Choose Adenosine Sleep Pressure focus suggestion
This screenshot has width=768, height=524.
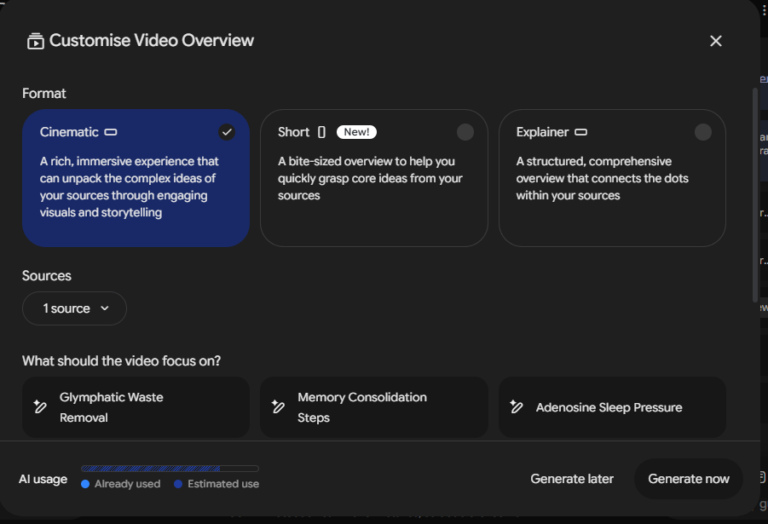tap(612, 407)
